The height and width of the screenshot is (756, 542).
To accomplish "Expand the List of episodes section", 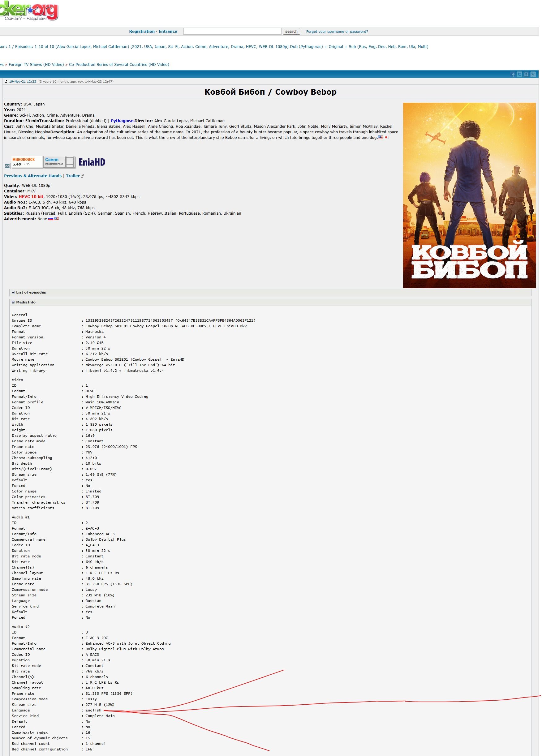I will (31, 292).
